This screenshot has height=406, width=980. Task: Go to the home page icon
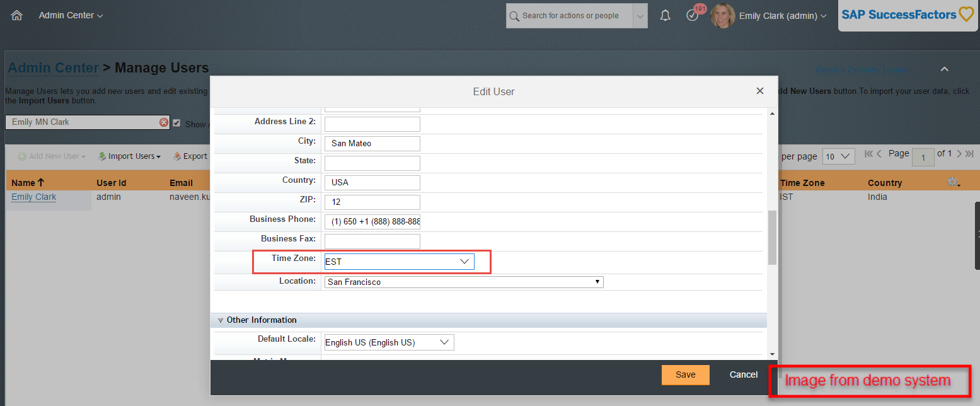tap(16, 15)
